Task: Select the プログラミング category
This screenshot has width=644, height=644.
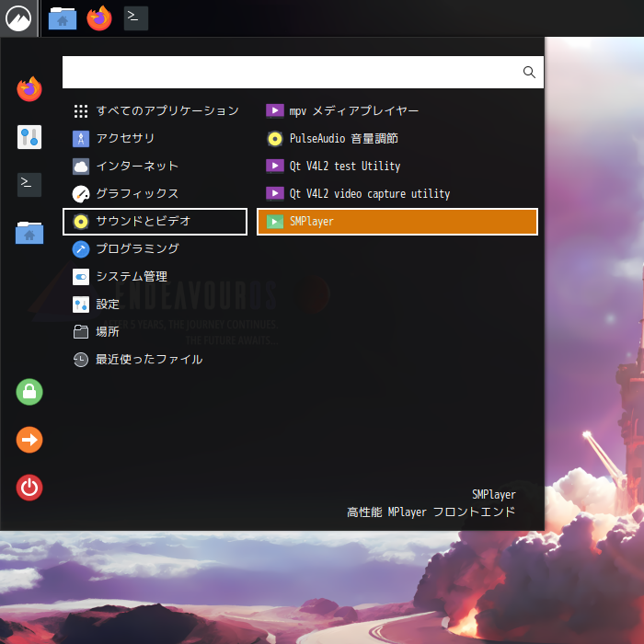Action: point(155,249)
